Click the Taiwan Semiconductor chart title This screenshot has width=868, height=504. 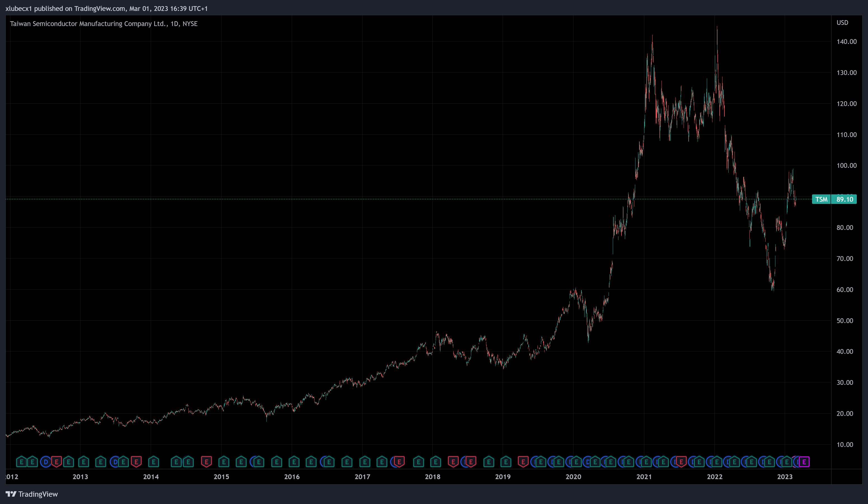coord(103,24)
